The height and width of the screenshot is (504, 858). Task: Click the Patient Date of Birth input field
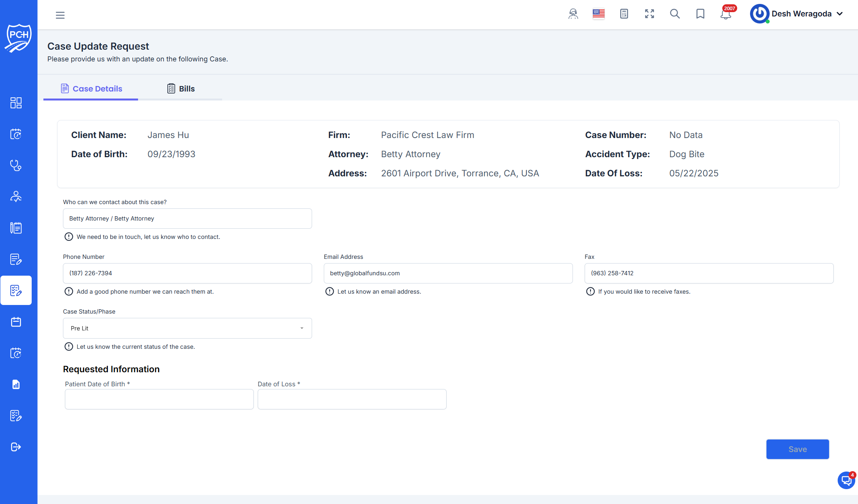pos(159,399)
